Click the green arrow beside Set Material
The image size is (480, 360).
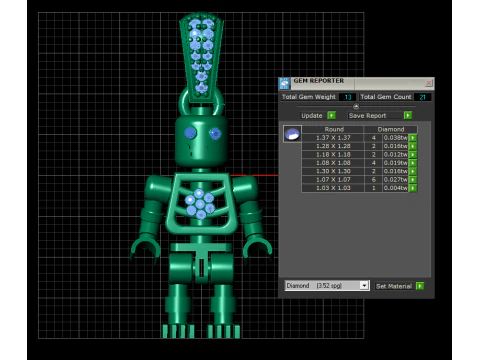pyautogui.click(x=420, y=286)
